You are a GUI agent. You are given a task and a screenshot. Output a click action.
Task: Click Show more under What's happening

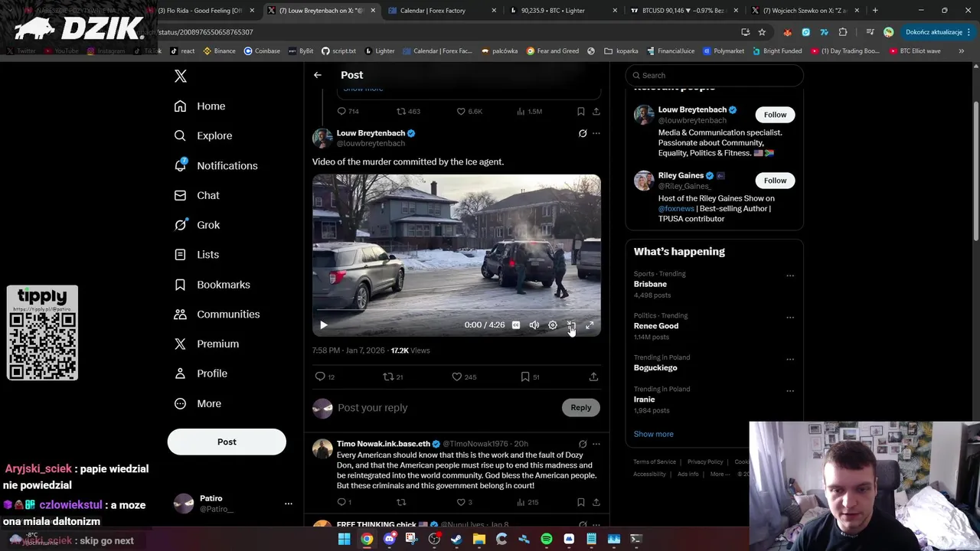(653, 434)
